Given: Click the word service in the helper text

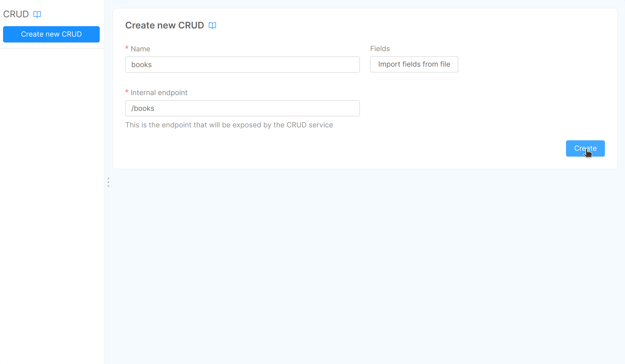Looking at the screenshot, I should [321, 125].
